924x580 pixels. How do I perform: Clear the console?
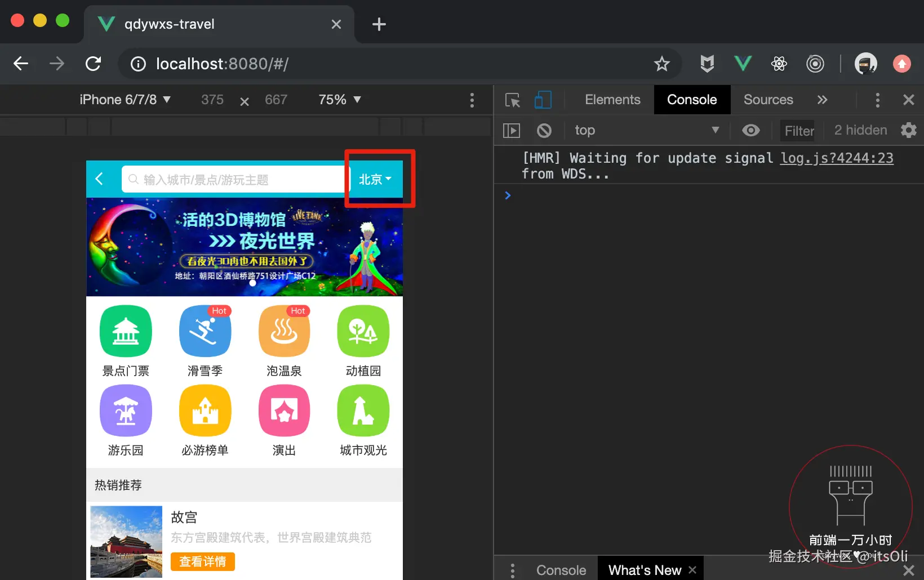tap(544, 131)
